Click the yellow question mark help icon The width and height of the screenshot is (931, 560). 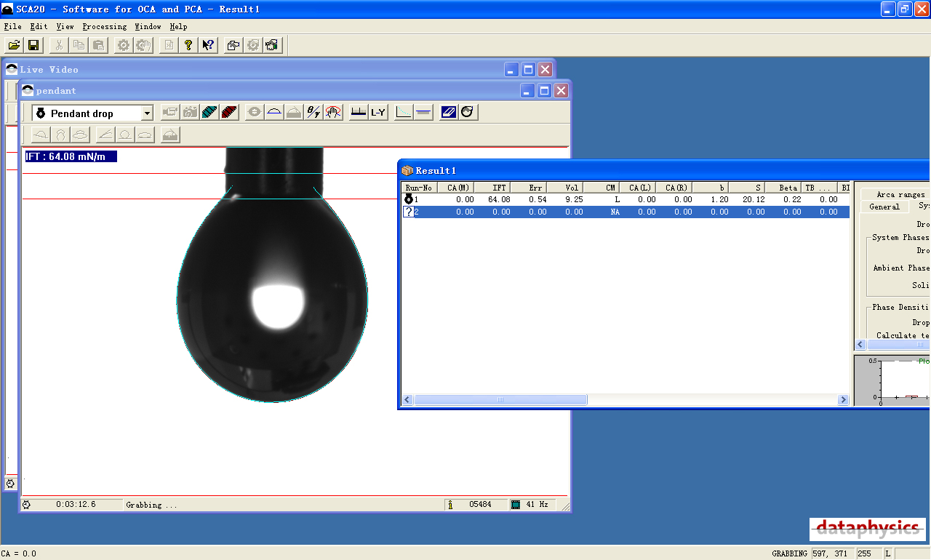tap(188, 45)
